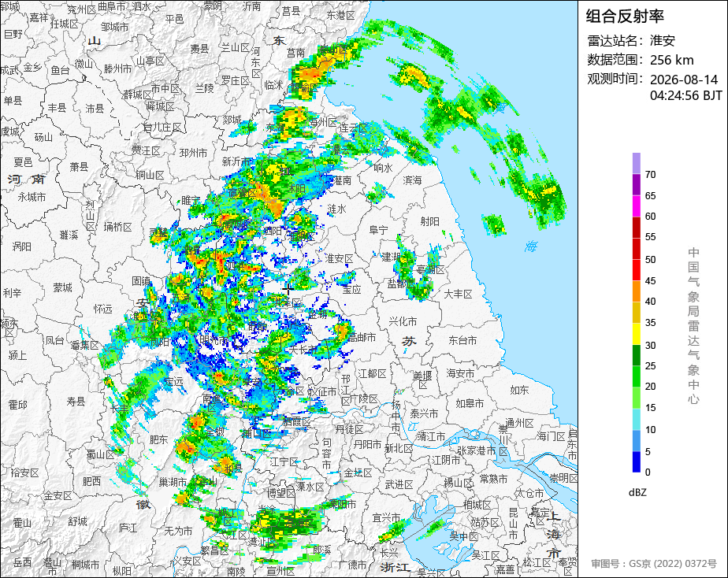Click the 审图号 GS京 (2022) 0372号 text
This screenshot has height=578, width=728.
pyautogui.click(x=654, y=564)
